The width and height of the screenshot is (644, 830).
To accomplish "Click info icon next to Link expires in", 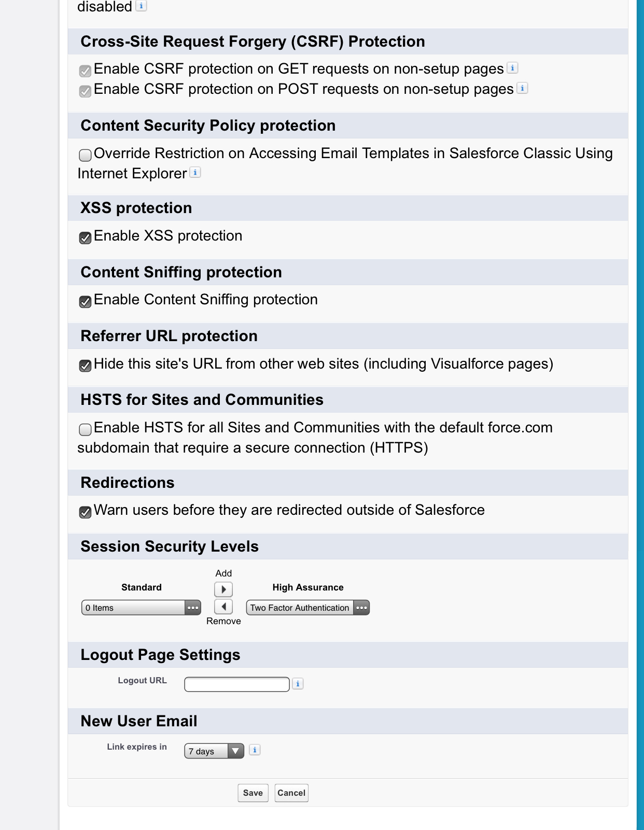I will click(255, 750).
